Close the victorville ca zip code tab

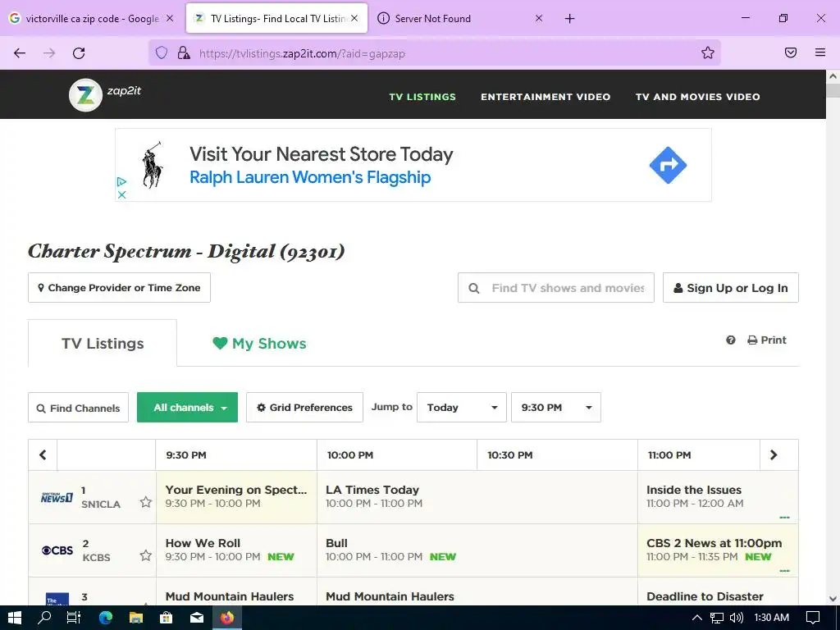pos(170,19)
